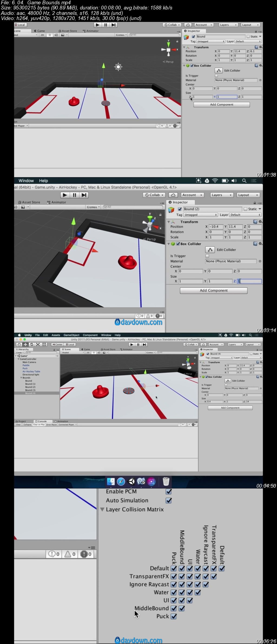
Task: Open the Apple menu icon
Action: [19, 335]
